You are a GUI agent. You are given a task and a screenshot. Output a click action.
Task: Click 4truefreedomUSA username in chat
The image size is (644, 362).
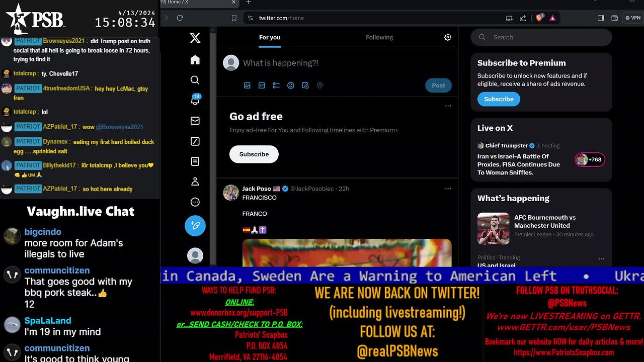(x=66, y=88)
